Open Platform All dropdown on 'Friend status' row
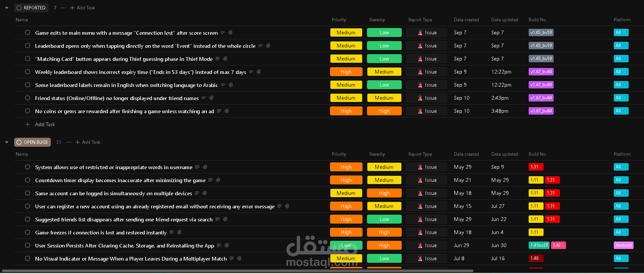644x274 pixels. (621, 98)
